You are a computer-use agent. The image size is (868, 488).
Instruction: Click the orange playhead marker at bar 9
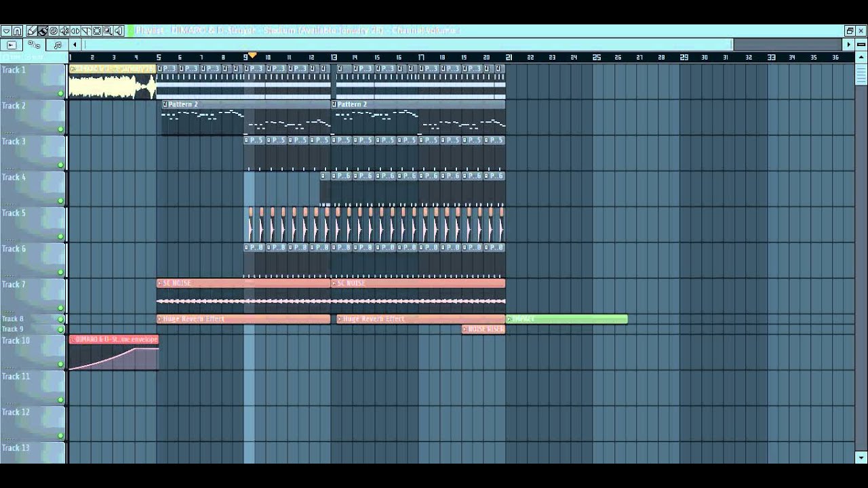pos(252,55)
